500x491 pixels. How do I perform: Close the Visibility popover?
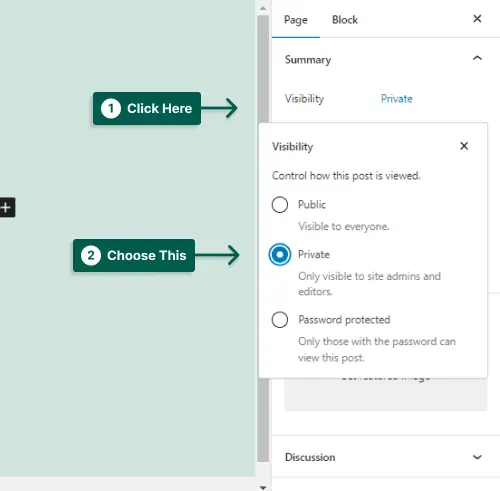[464, 146]
